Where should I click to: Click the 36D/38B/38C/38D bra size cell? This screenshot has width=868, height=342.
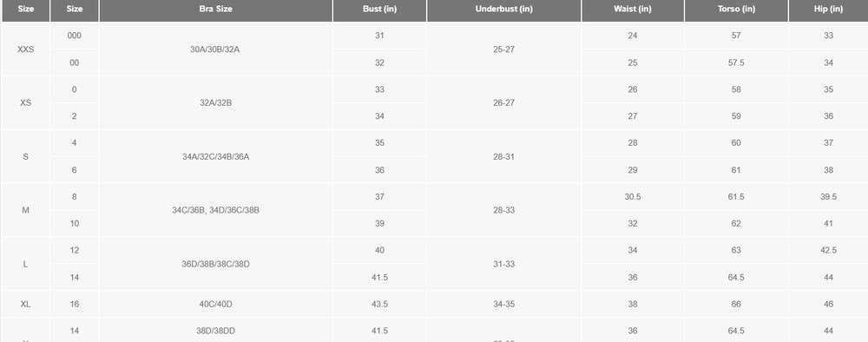[216, 264]
